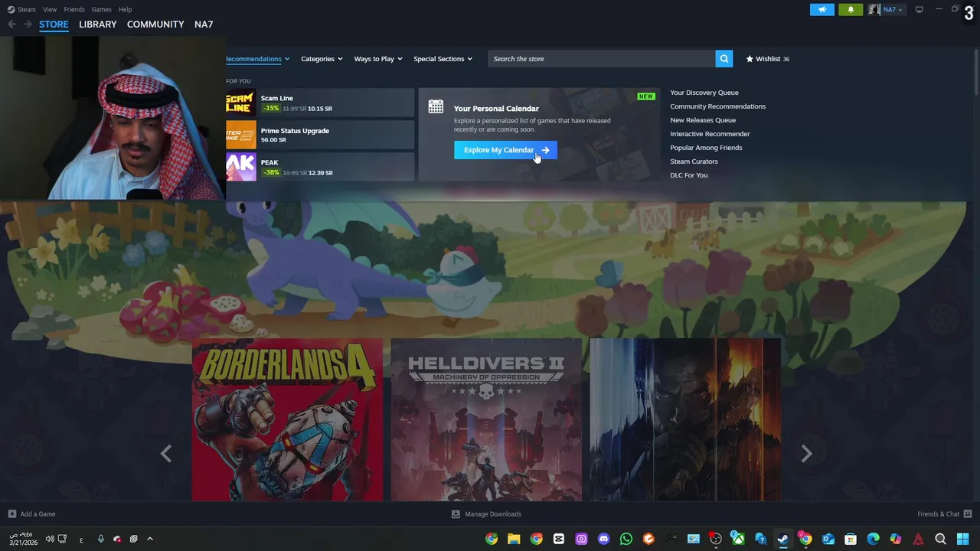Open the View menu
This screenshot has height=551, width=980.
pyautogui.click(x=50, y=9)
